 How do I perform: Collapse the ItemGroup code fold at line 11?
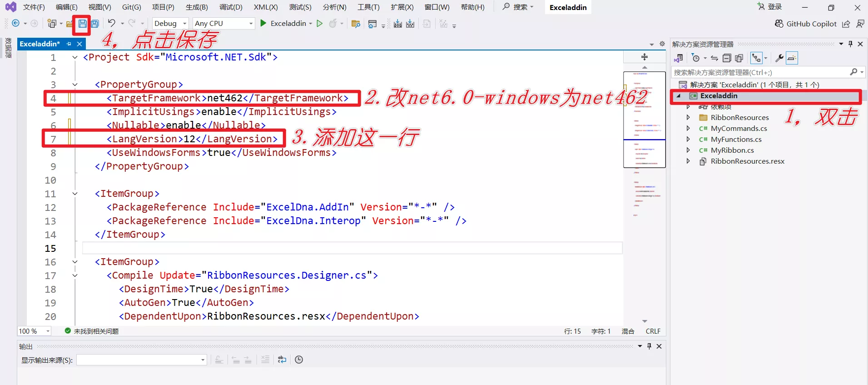coord(75,194)
